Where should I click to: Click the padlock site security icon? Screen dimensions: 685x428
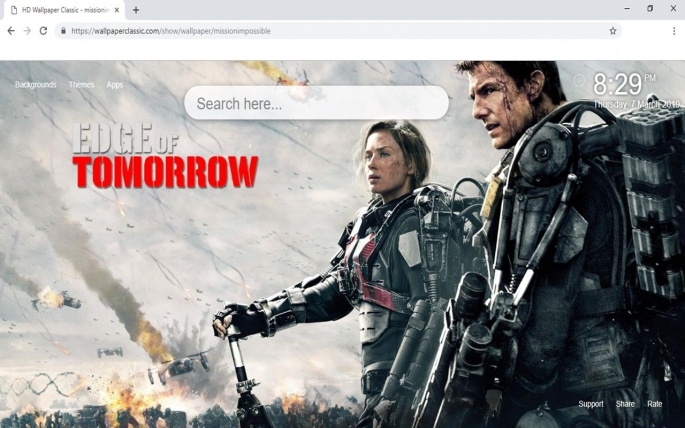(63, 31)
